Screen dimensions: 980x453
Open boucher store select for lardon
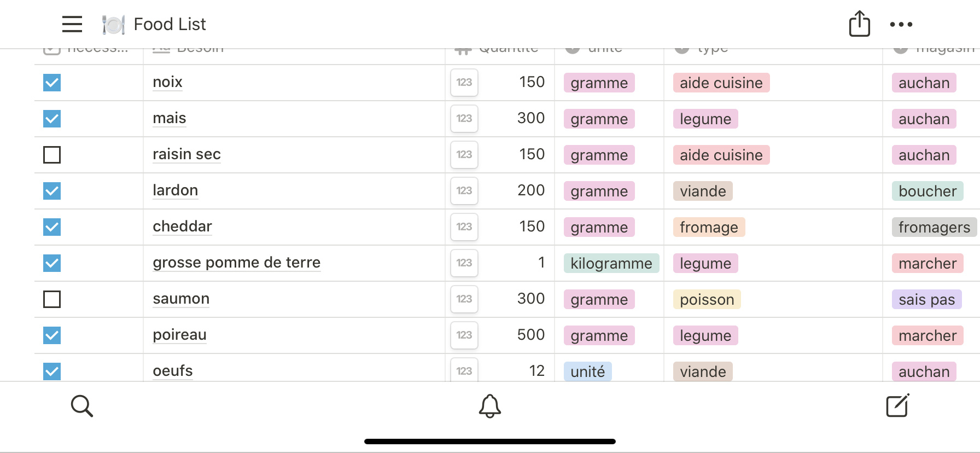point(927,191)
